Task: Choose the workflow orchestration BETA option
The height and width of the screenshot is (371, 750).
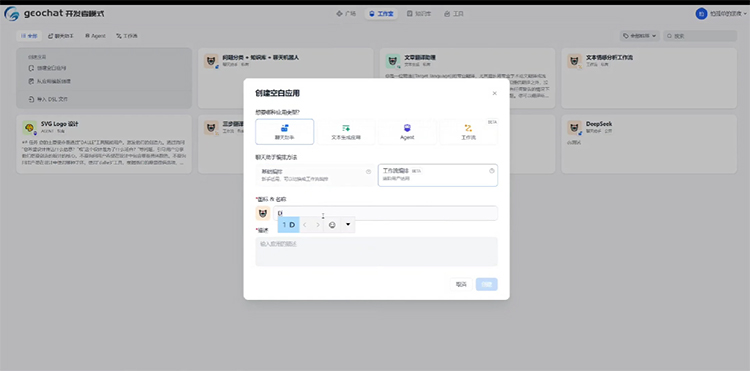Action: point(438,175)
